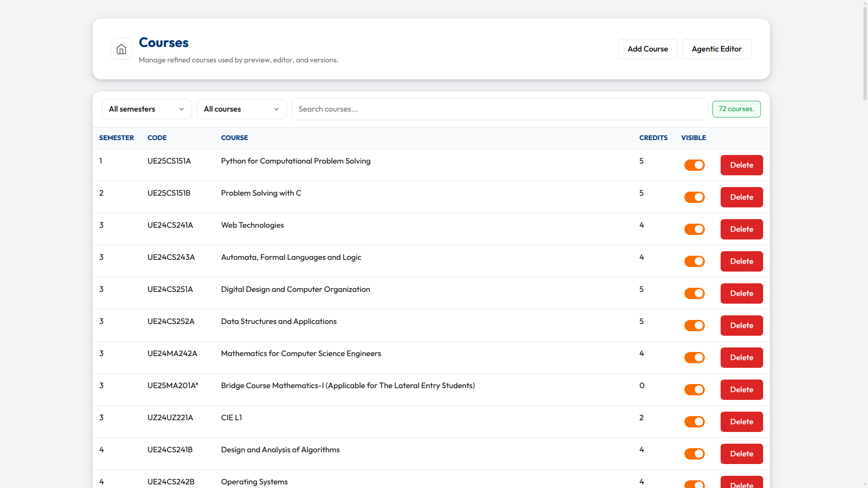868x488 pixels.
Task: Select course code UE25MA201A*
Action: pos(173,385)
